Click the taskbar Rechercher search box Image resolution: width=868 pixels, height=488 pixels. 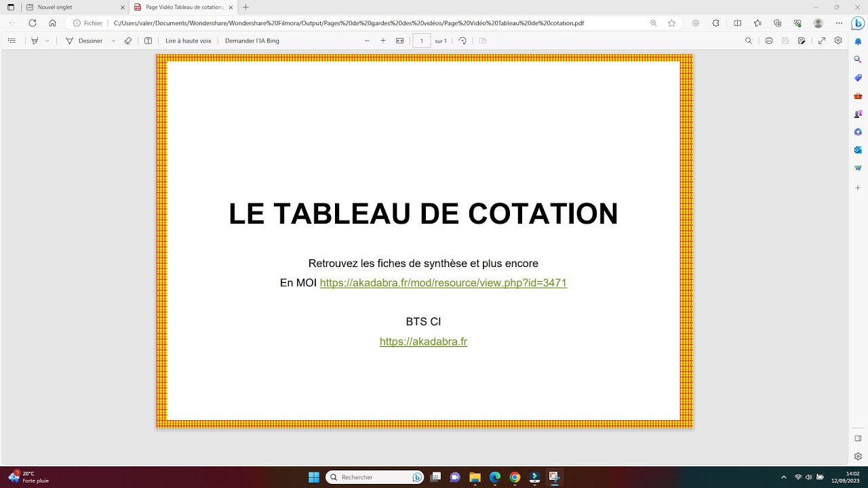[375, 477]
